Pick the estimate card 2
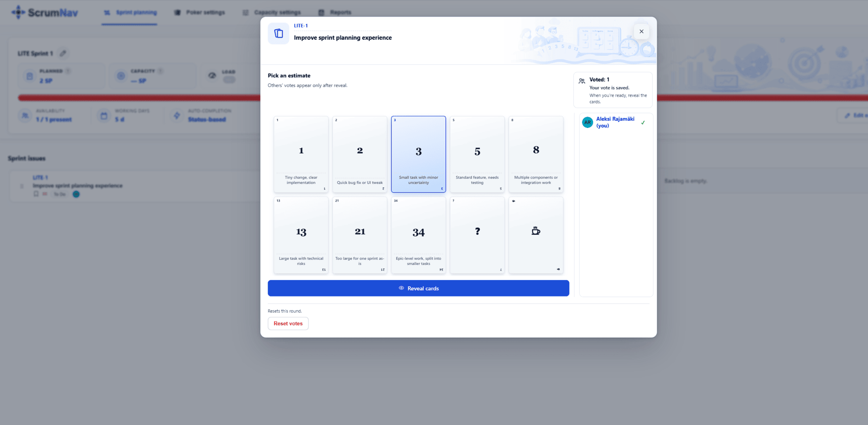The height and width of the screenshot is (425, 868). coord(360,154)
